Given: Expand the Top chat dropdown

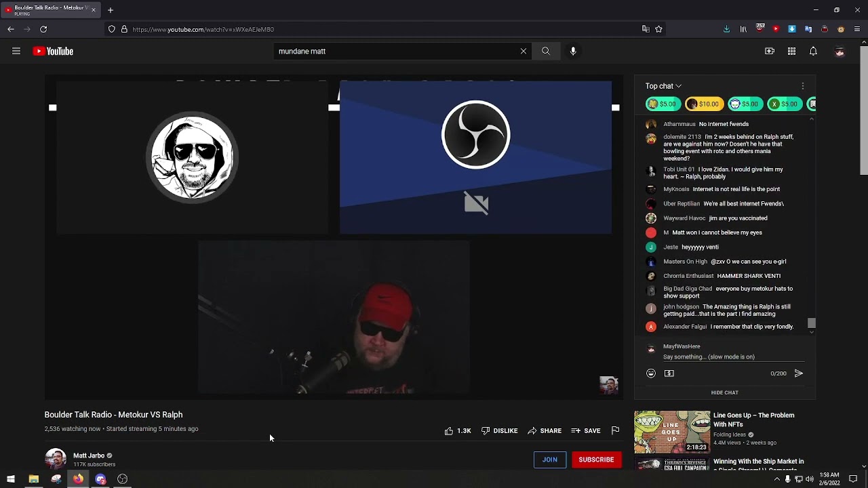Looking at the screenshot, I should [x=663, y=86].
